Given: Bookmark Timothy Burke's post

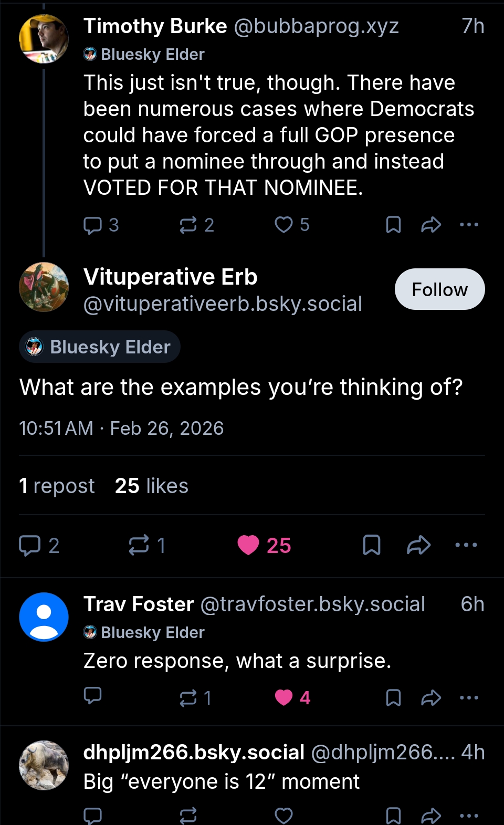Looking at the screenshot, I should pos(393,225).
